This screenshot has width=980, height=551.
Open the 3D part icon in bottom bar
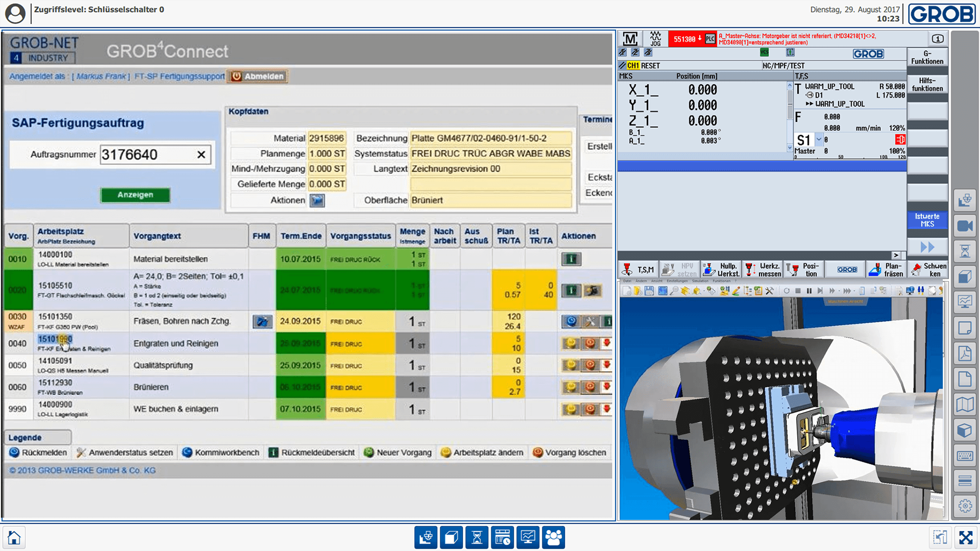tap(451, 537)
